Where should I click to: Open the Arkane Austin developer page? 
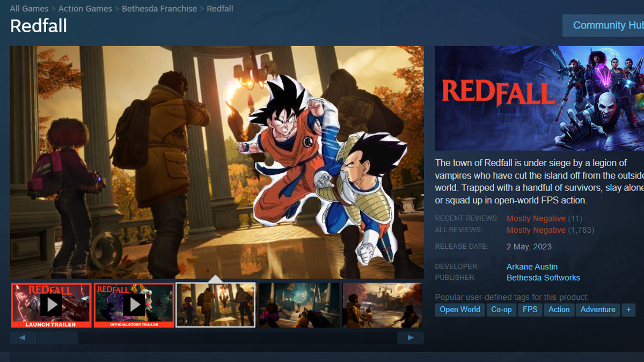point(532,267)
